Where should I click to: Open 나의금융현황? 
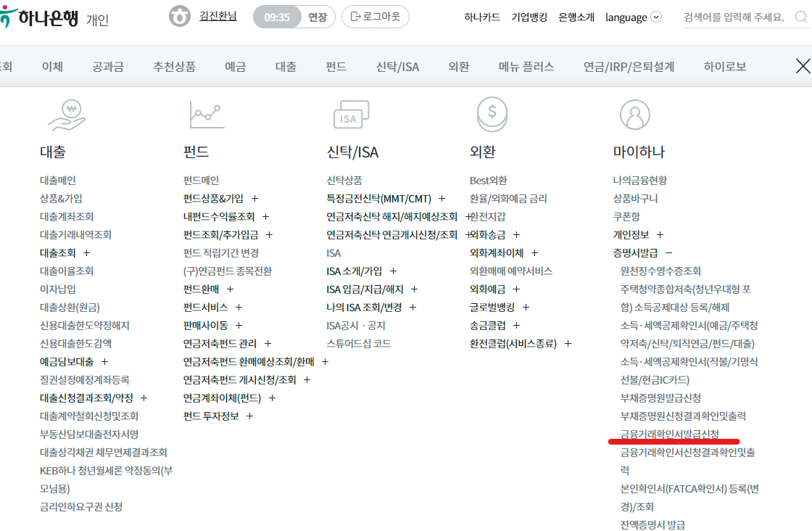(x=640, y=181)
